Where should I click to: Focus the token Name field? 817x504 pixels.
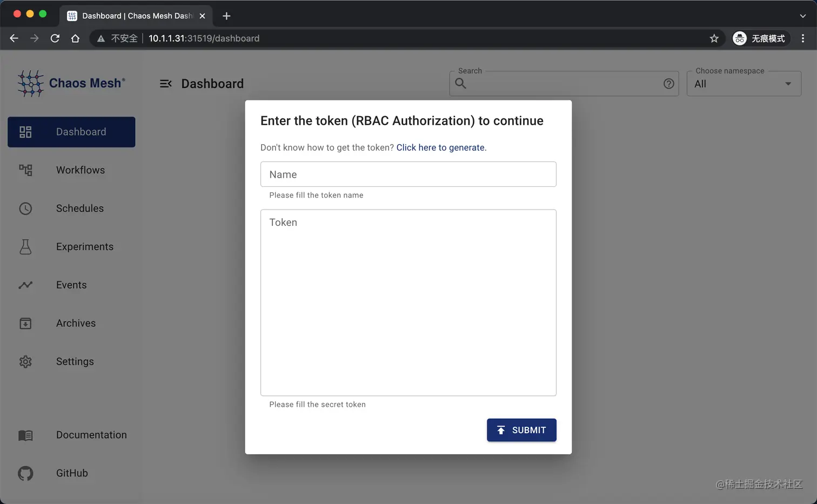408,174
